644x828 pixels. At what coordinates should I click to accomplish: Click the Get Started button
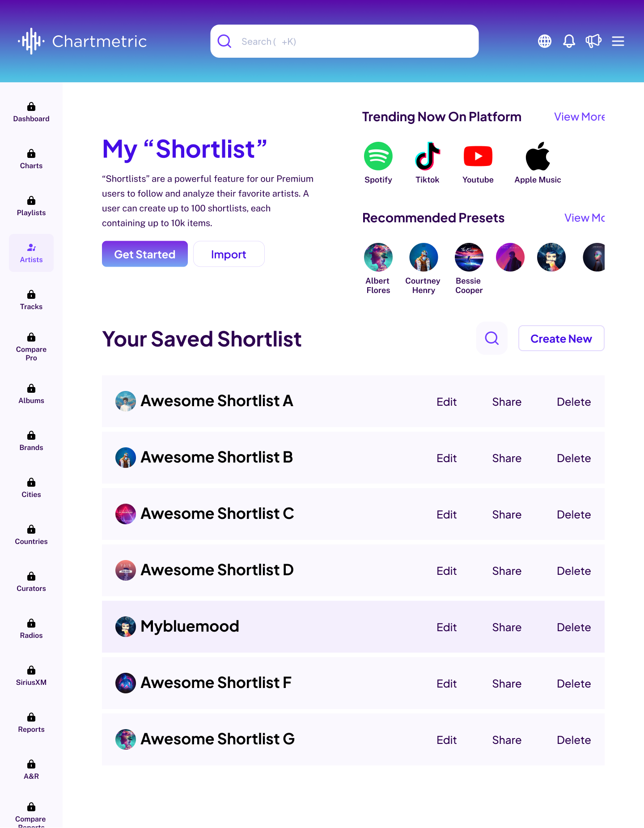[x=144, y=254]
